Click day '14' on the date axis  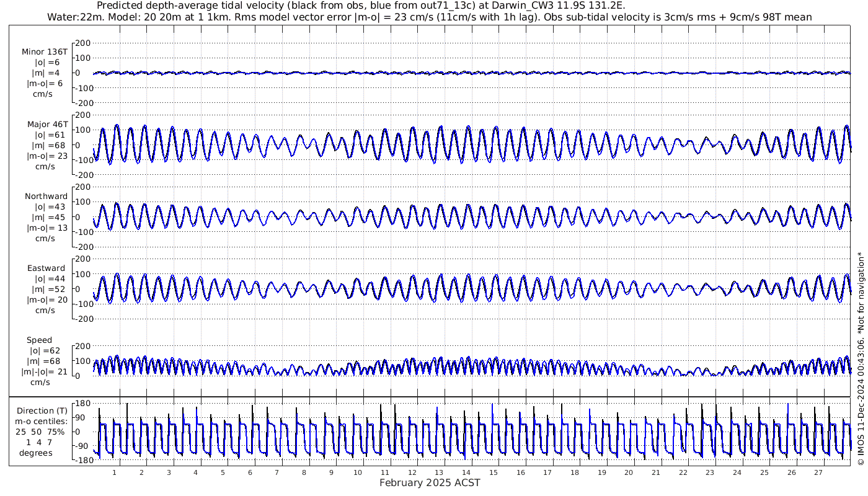click(466, 472)
